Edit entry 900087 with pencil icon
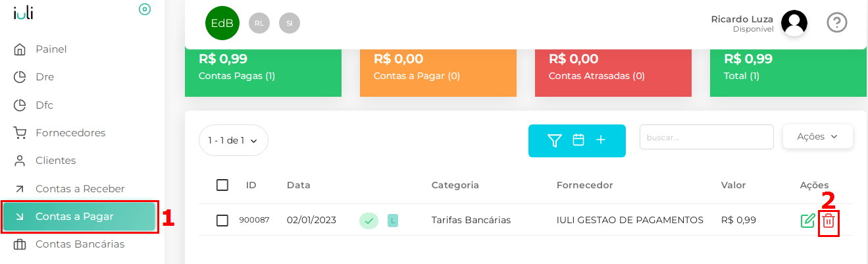868x264 pixels. 807,221
